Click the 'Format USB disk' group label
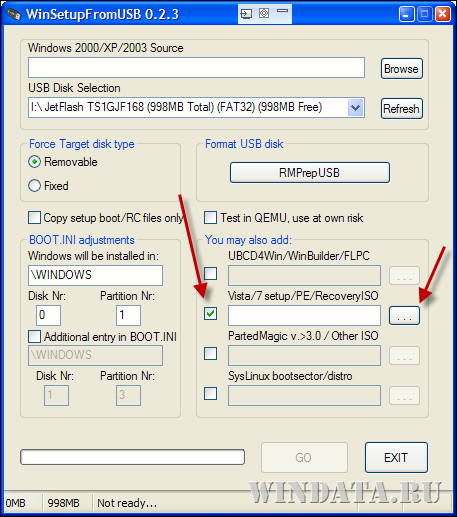 point(244,144)
